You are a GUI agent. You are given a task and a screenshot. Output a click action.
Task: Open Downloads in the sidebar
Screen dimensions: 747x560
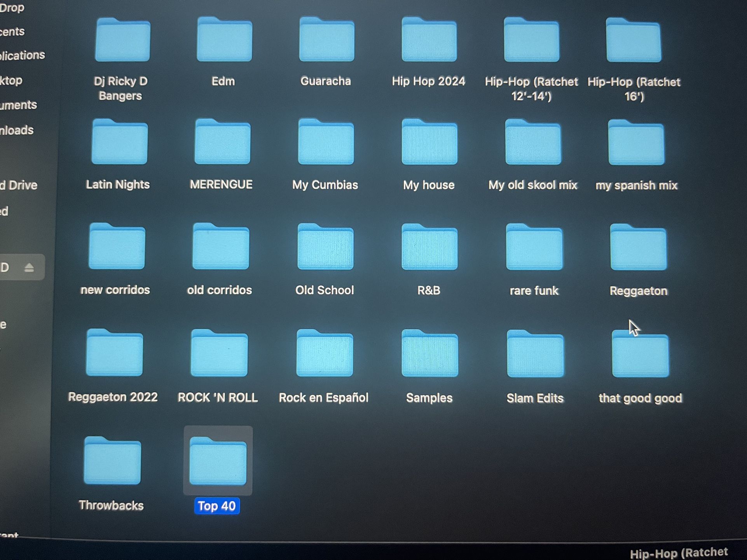click(x=17, y=130)
